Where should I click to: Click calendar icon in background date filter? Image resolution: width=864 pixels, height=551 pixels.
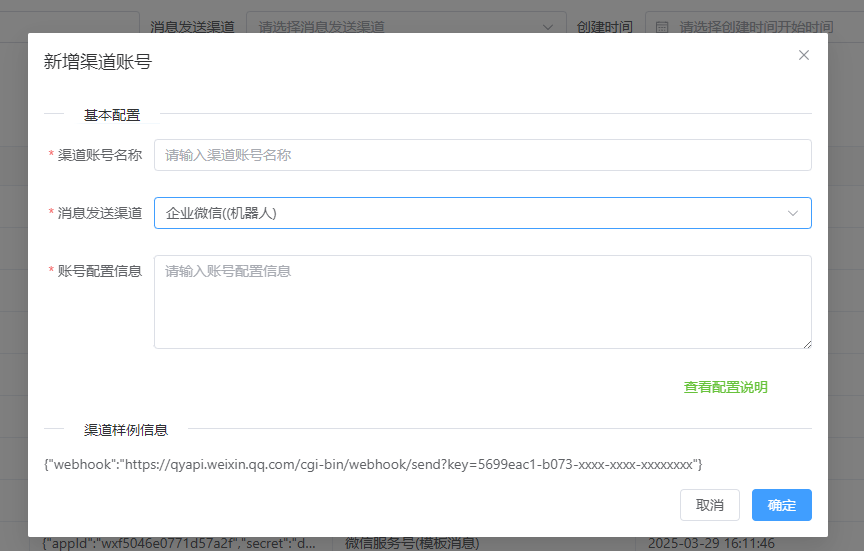click(x=662, y=27)
